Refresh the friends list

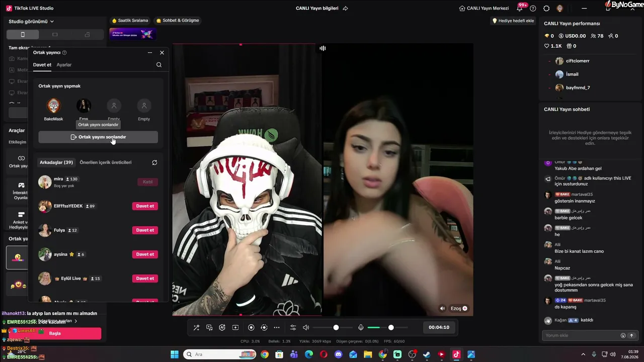coord(154,162)
